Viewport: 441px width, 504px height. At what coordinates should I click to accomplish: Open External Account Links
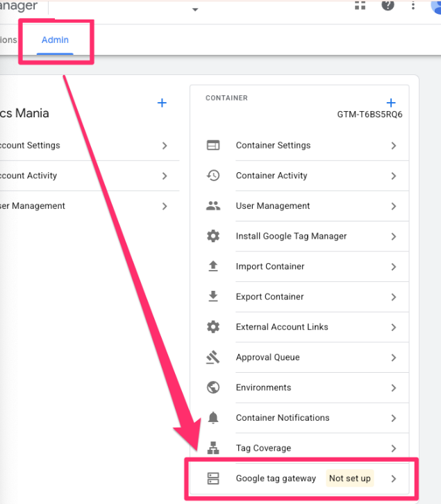coord(299,327)
